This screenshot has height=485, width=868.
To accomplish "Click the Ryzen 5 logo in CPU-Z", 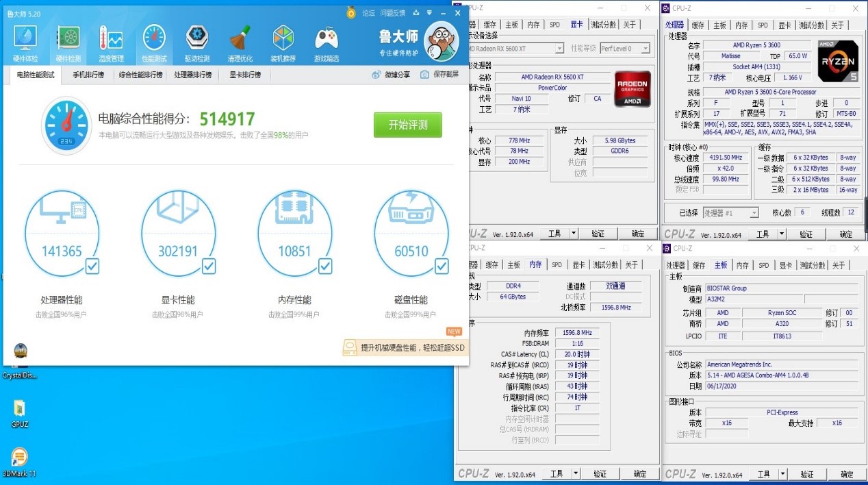I will coord(838,60).
